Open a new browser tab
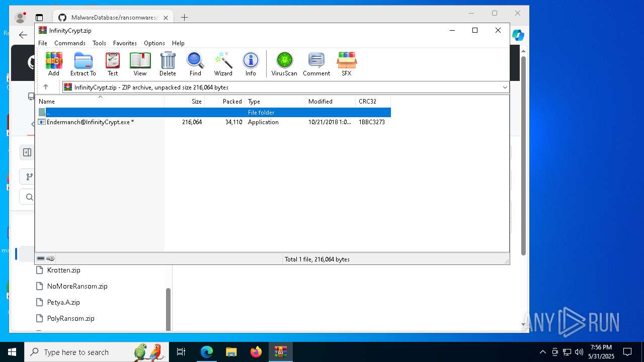Image resolution: width=644 pixels, height=362 pixels. click(x=184, y=18)
